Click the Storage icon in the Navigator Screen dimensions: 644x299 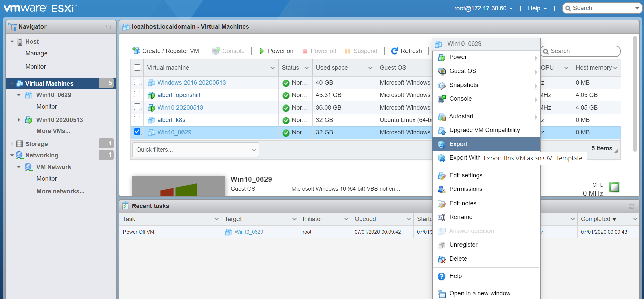point(20,144)
